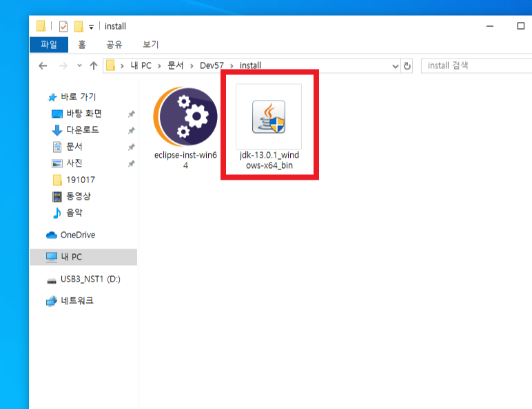This screenshot has width=532, height=409.
Task: Focus the install 검색 search box
Action: tap(476, 65)
